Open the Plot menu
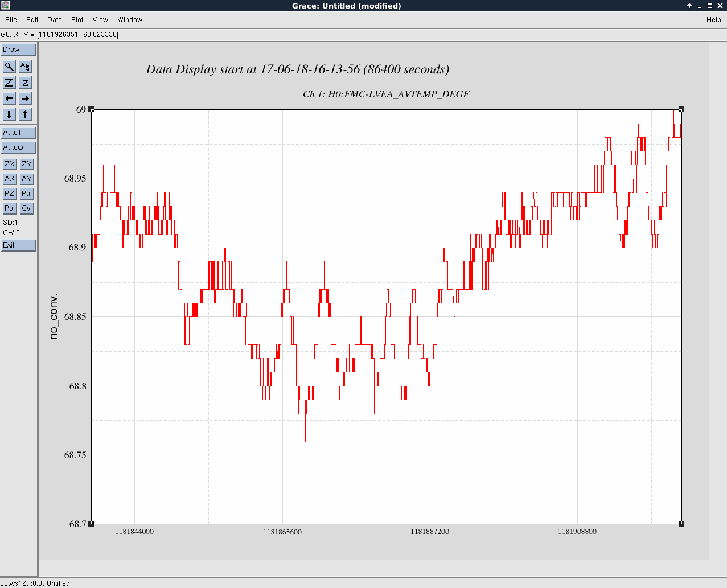Viewport: 727px width, 588px height. click(77, 20)
